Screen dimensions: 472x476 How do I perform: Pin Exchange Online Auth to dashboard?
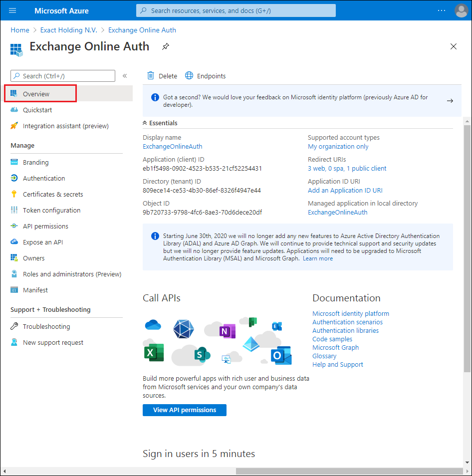click(166, 46)
